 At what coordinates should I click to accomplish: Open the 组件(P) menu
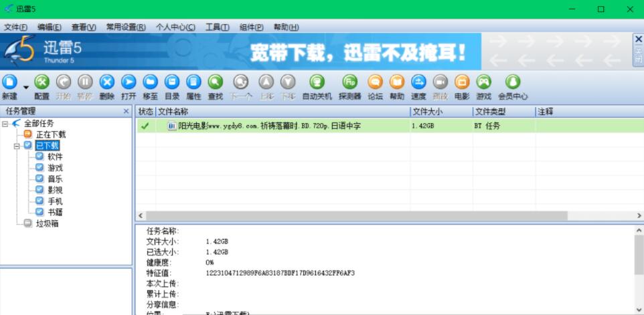[x=251, y=27]
